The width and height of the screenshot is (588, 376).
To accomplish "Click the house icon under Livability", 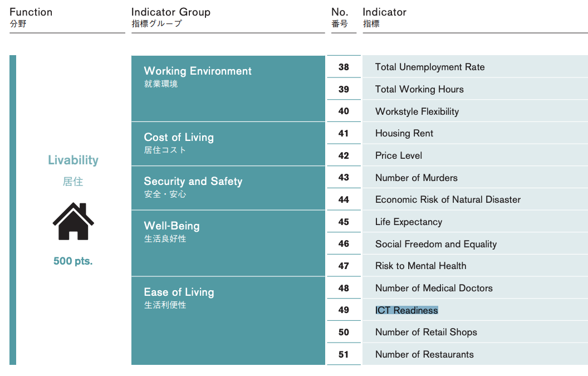I will (x=73, y=221).
